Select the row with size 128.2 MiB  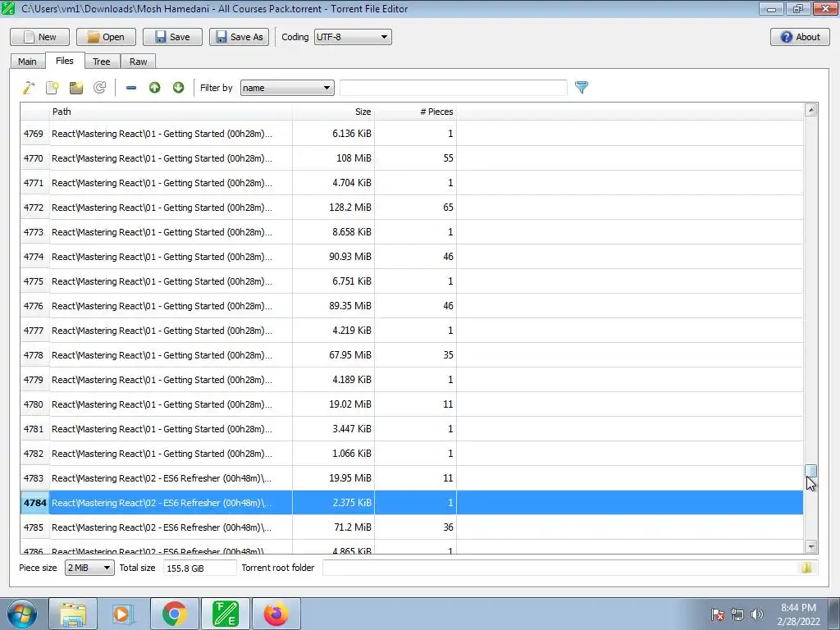click(412, 208)
